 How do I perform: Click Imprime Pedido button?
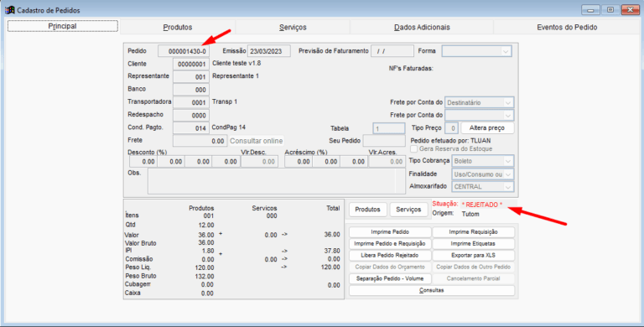(x=390, y=232)
